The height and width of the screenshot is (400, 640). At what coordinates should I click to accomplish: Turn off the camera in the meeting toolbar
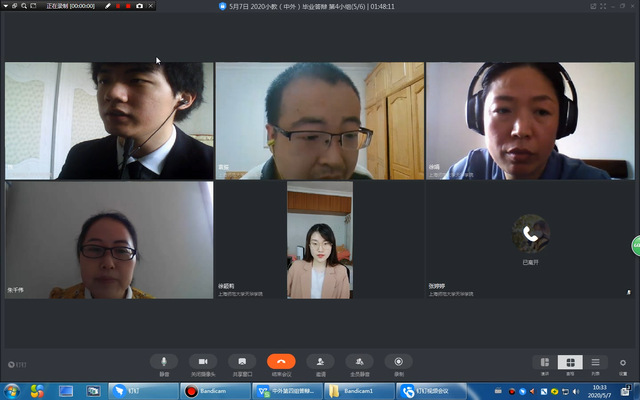click(x=203, y=361)
